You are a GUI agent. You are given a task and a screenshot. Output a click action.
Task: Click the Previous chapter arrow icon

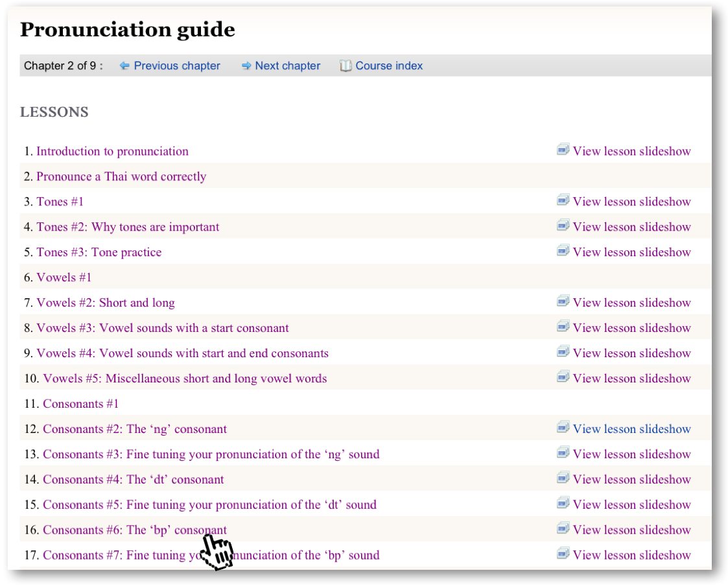tap(124, 66)
